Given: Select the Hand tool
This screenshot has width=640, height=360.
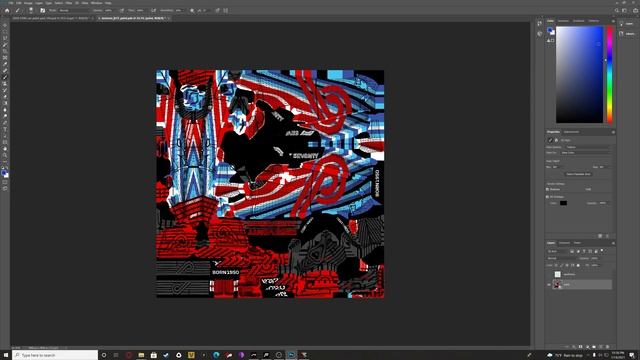Looking at the screenshot, I should coord(5,149).
